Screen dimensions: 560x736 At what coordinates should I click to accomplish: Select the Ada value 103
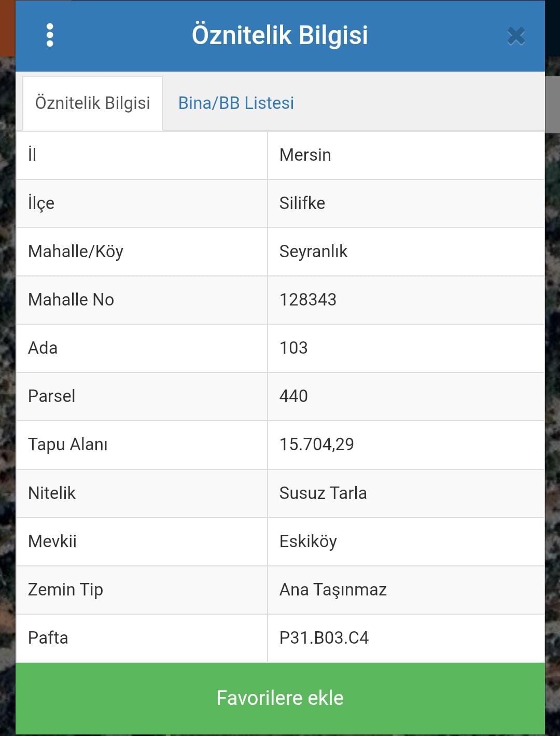coord(293,348)
